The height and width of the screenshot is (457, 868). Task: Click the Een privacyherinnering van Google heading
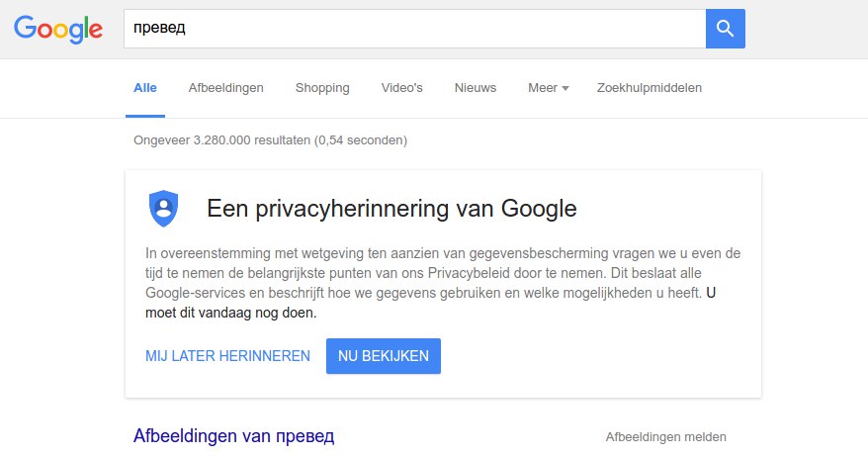391,209
